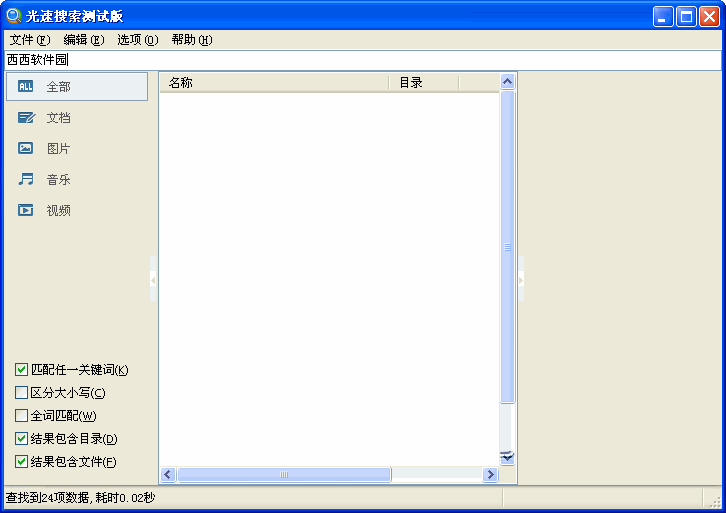Enable 区分大小写 case-sensitive checkbox
This screenshot has width=726, height=513.
pyautogui.click(x=22, y=393)
